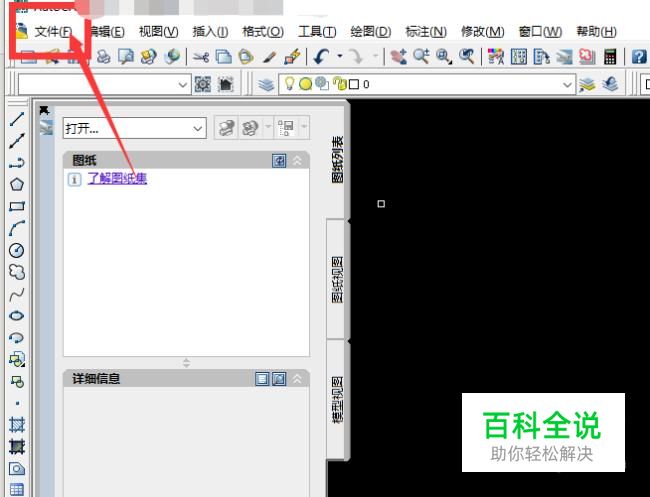Screen dimensions: 650x497
Task: Select the Polygon tool
Action: pyautogui.click(x=17, y=184)
